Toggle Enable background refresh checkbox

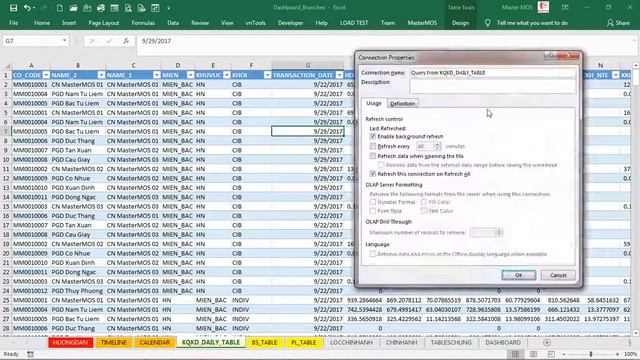point(373,136)
